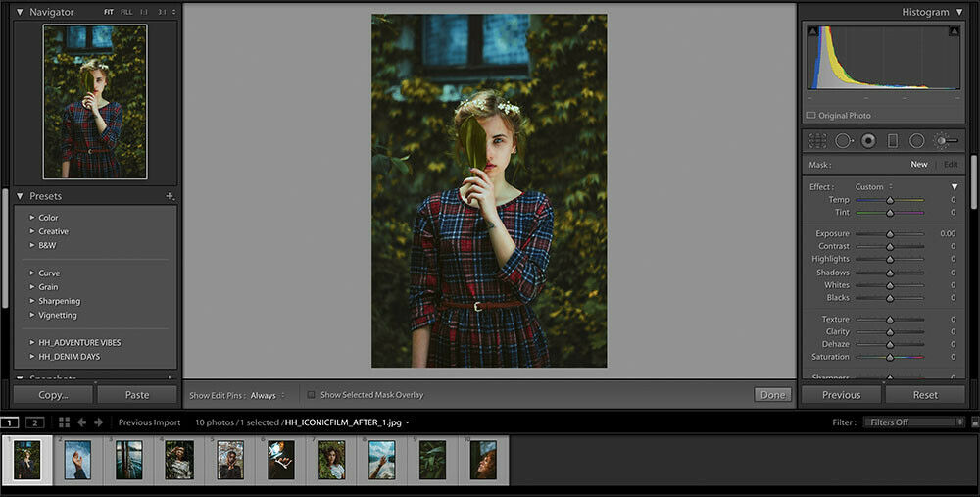Open the Filters Off dropdown
980x497 pixels.
pos(912,422)
